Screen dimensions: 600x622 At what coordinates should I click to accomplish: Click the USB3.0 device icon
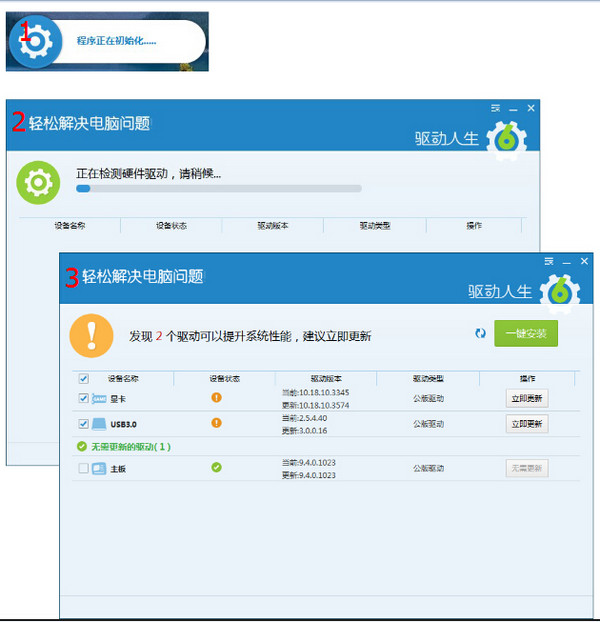coord(99,424)
